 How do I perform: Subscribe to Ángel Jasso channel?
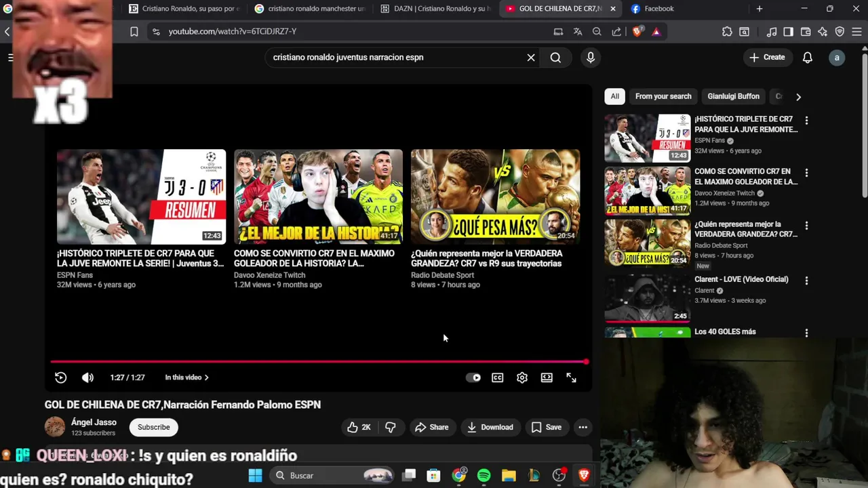coord(154,427)
